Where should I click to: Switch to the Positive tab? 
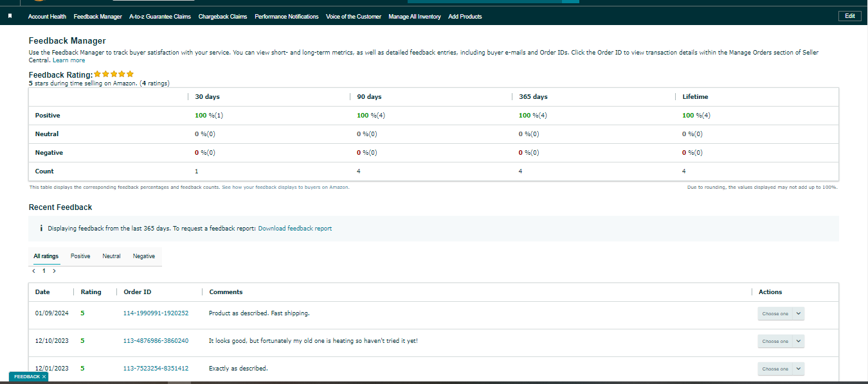[80, 256]
